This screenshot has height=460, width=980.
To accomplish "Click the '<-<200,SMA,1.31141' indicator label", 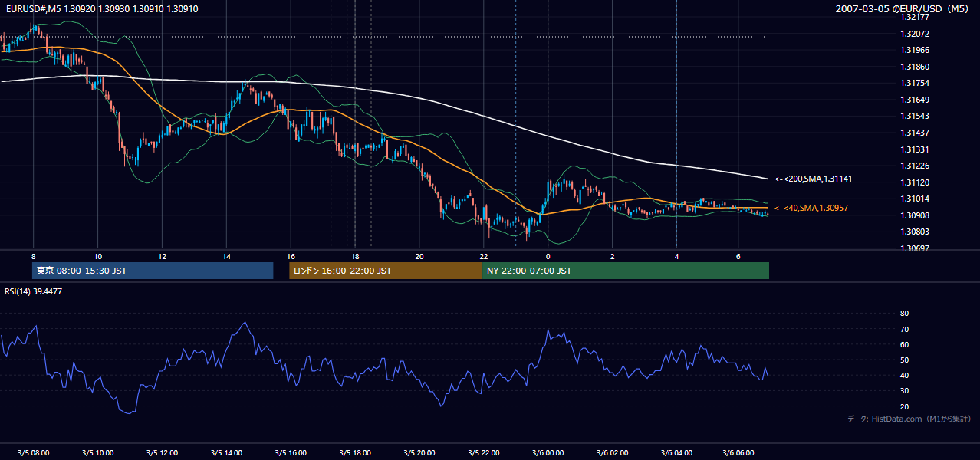I will coord(814,179).
